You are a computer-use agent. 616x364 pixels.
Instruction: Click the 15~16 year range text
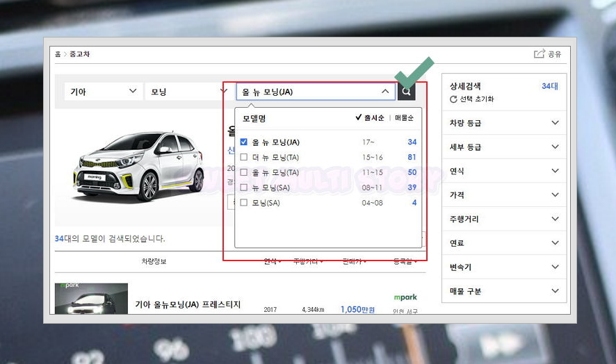point(372,157)
